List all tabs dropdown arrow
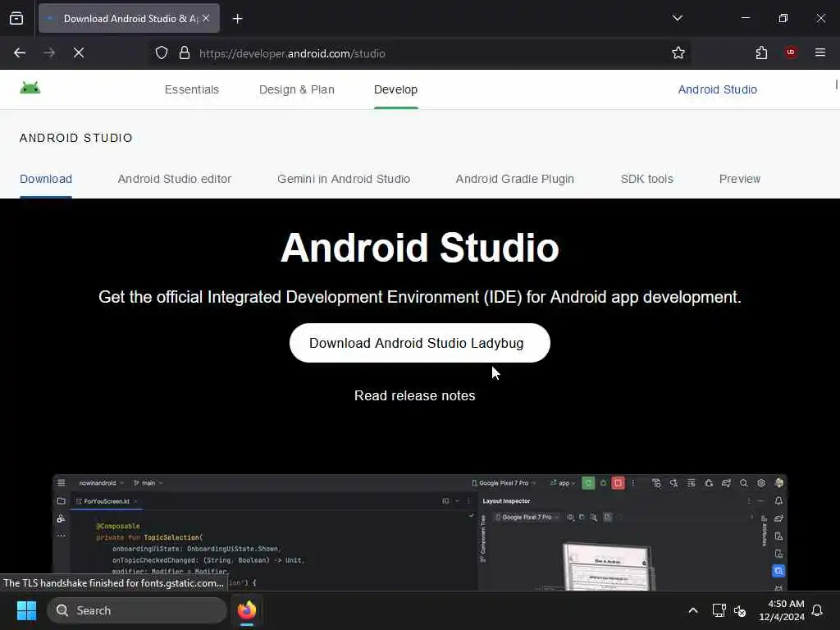Viewport: 840px width, 630px height. [677, 18]
